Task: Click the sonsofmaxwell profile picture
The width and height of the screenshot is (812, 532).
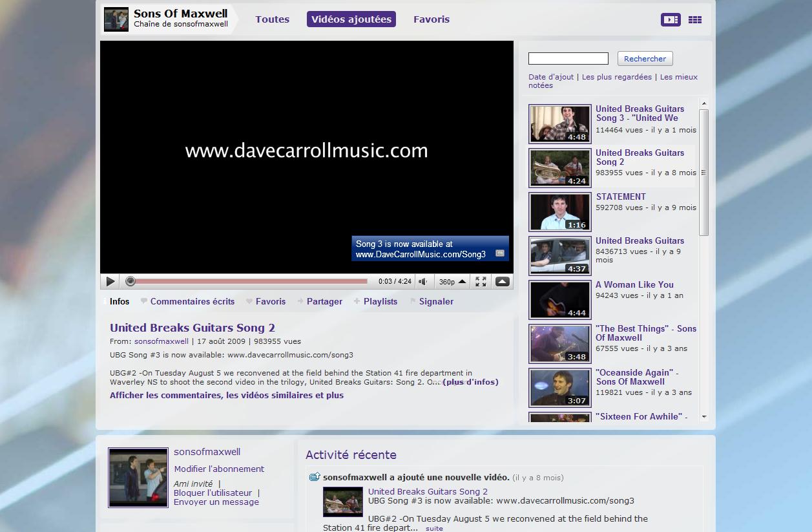Action: pyautogui.click(x=138, y=478)
